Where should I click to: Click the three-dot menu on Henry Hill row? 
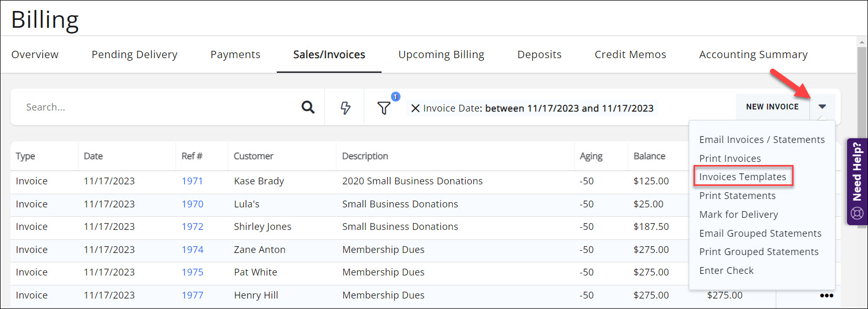(827, 295)
